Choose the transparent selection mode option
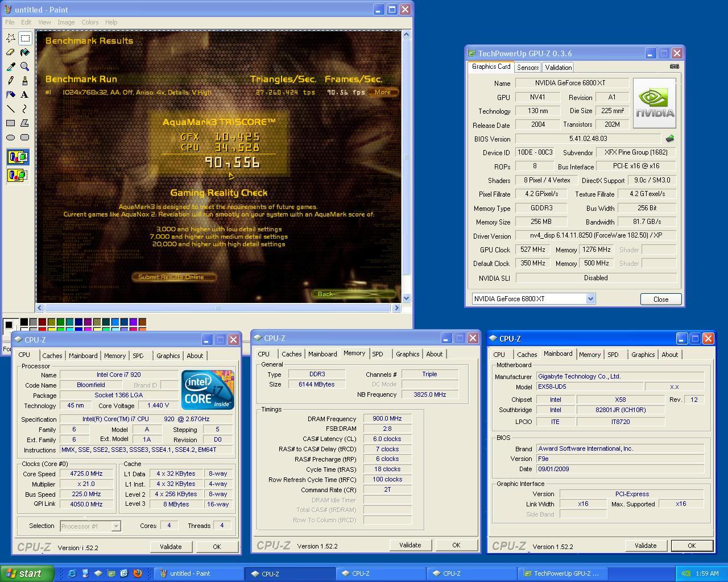 pos(18,175)
